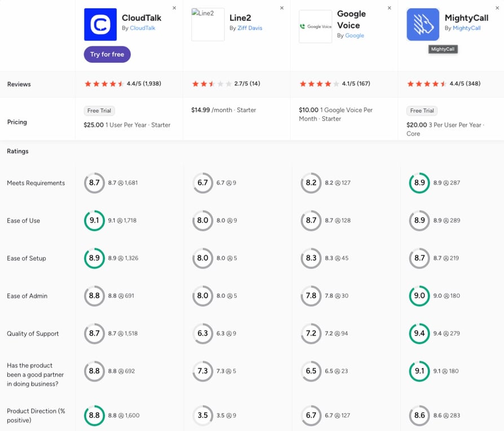This screenshot has height=431, width=504.
Task: Click Google Voice's 6.5 good partner circle
Action: click(x=311, y=371)
